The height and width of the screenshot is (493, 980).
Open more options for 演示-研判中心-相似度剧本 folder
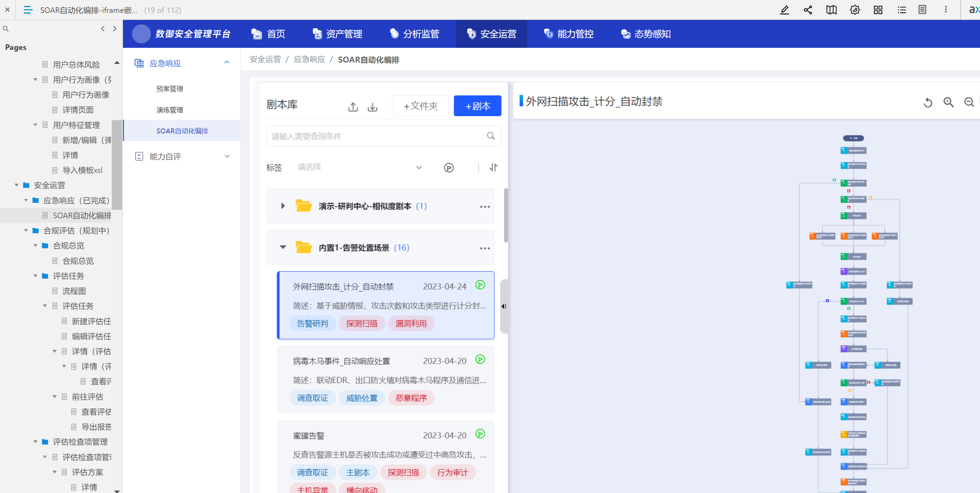coord(485,207)
